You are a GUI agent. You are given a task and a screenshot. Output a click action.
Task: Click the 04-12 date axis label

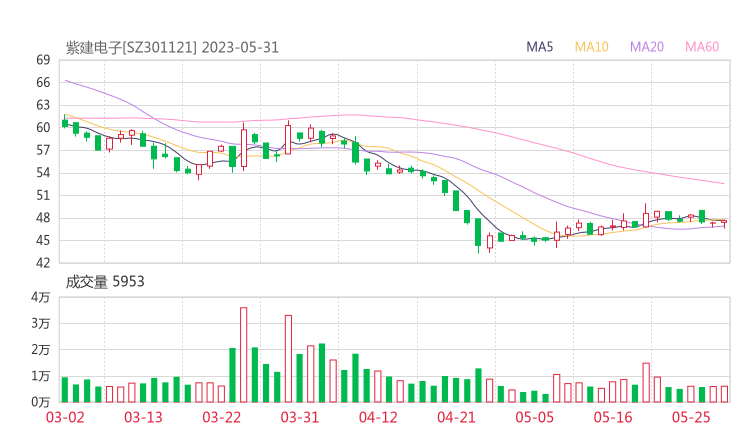point(378,417)
